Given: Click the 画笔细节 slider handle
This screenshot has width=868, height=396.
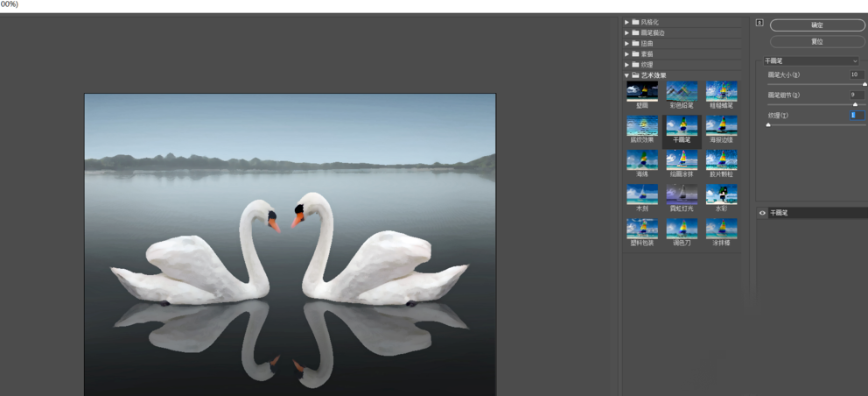Looking at the screenshot, I should [855, 104].
